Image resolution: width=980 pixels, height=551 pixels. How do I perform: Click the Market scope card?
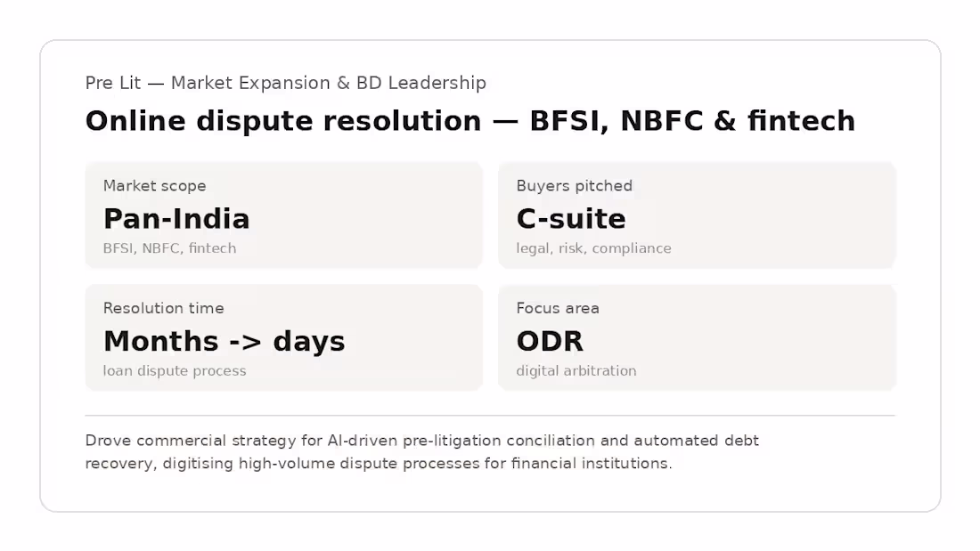point(283,215)
